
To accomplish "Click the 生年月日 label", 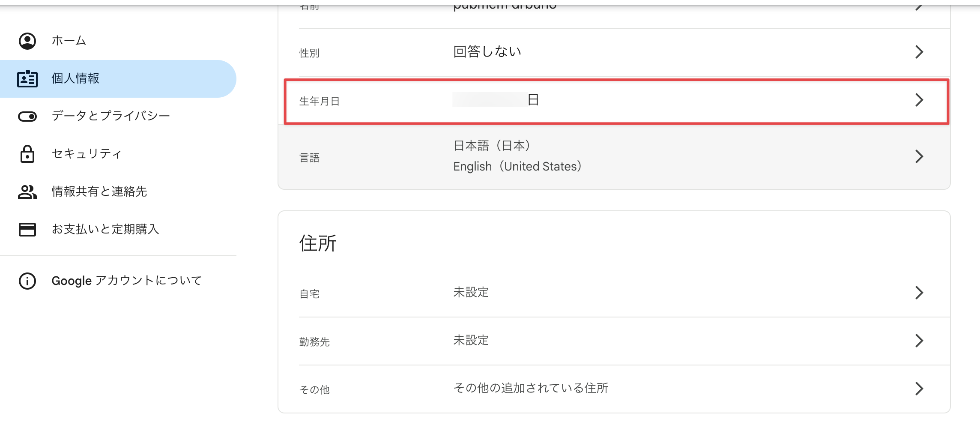I will (320, 101).
